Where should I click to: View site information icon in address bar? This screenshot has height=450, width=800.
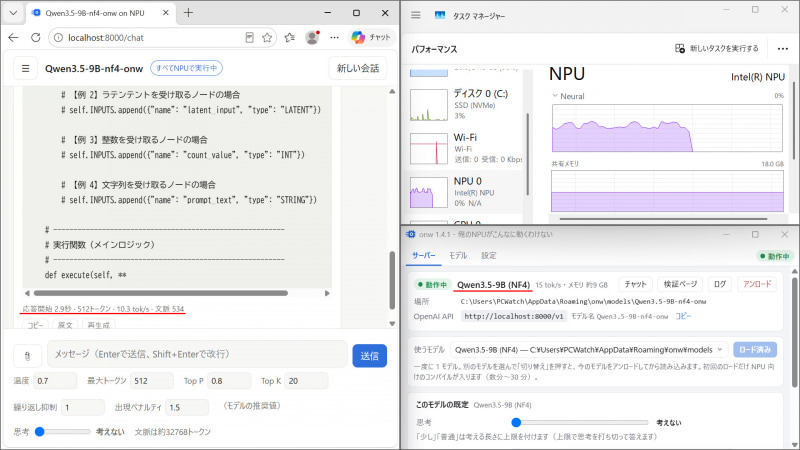(58, 37)
